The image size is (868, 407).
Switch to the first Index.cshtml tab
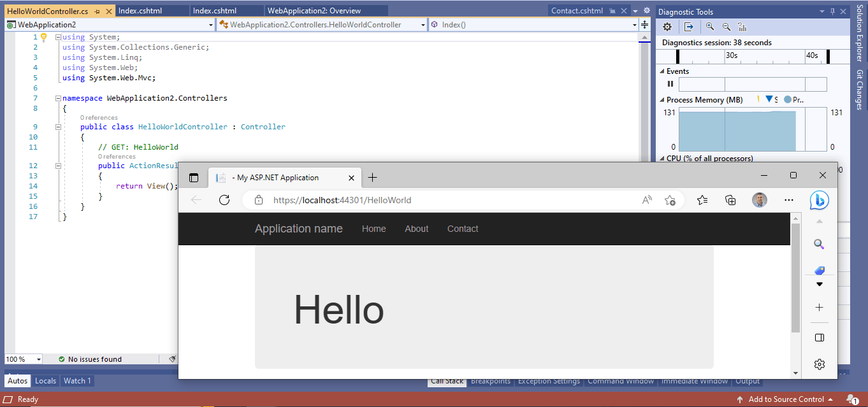click(153, 11)
